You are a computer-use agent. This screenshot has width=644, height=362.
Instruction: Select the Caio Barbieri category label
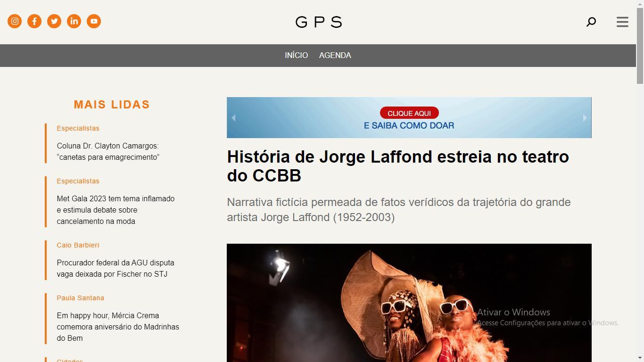[x=78, y=245]
